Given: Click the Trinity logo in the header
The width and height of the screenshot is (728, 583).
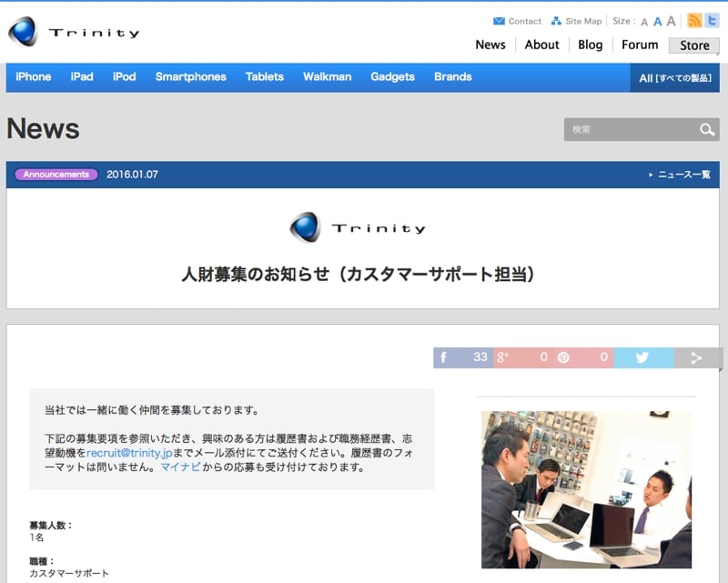Looking at the screenshot, I should pyautogui.click(x=74, y=33).
